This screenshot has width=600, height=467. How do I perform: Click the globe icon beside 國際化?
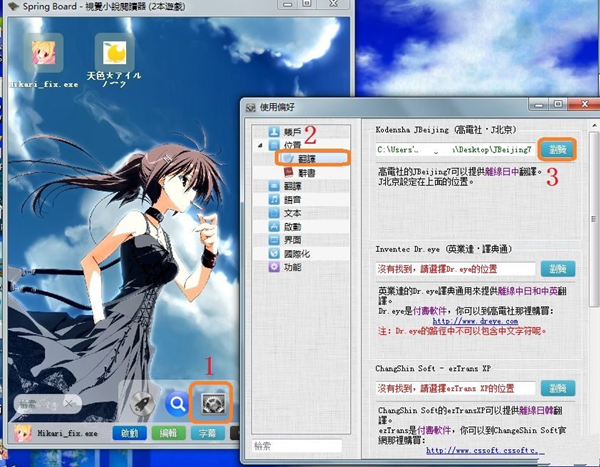[274, 253]
